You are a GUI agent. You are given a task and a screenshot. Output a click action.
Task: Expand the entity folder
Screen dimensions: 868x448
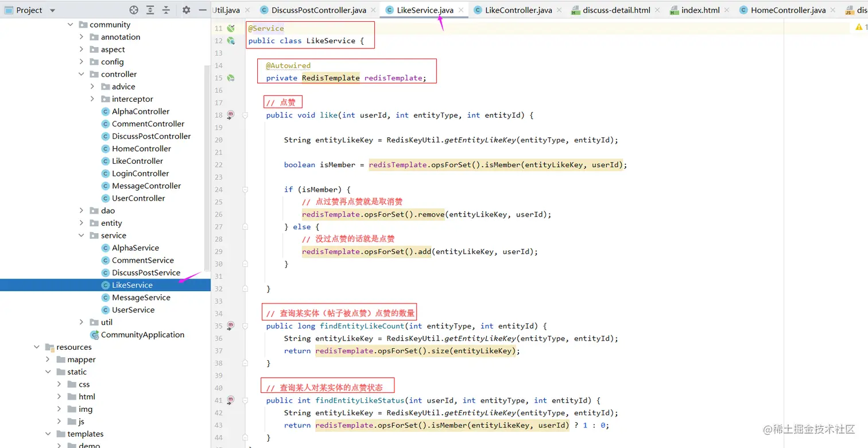coord(82,223)
